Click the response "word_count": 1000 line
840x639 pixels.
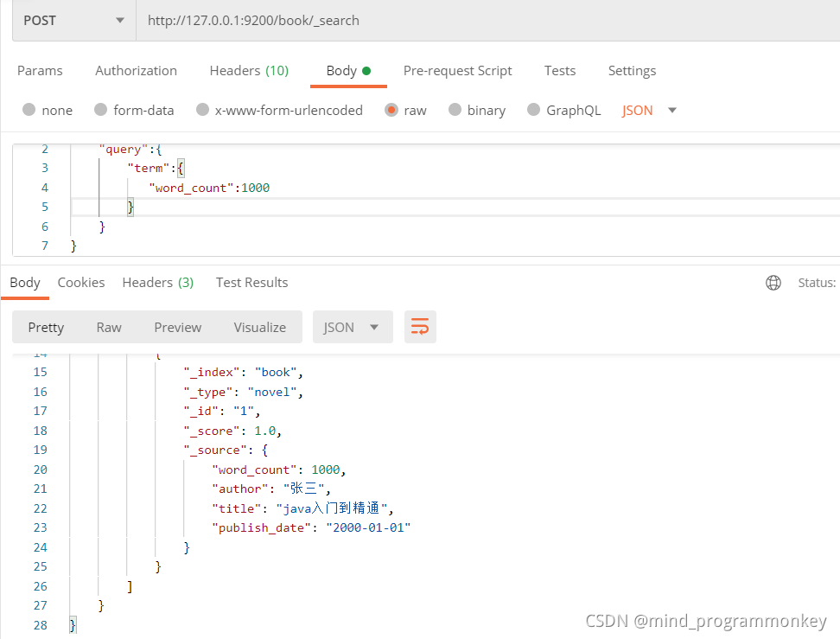(278, 470)
